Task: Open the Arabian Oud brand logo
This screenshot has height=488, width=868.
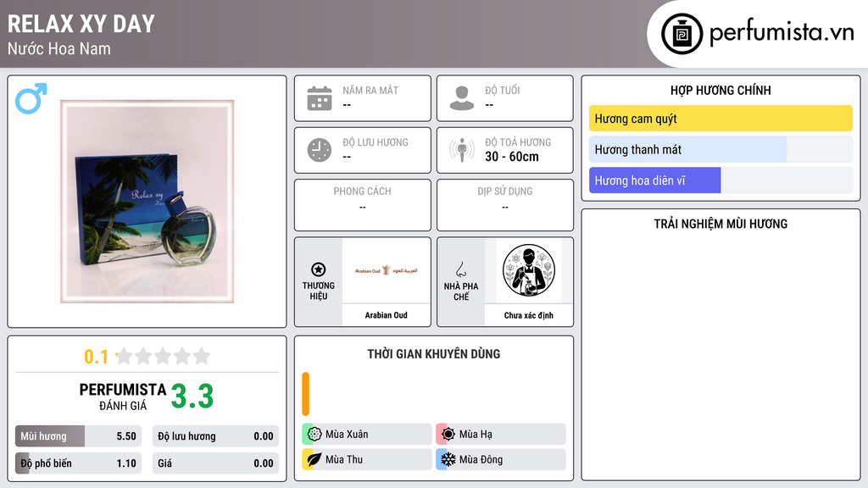Action: coord(386,270)
